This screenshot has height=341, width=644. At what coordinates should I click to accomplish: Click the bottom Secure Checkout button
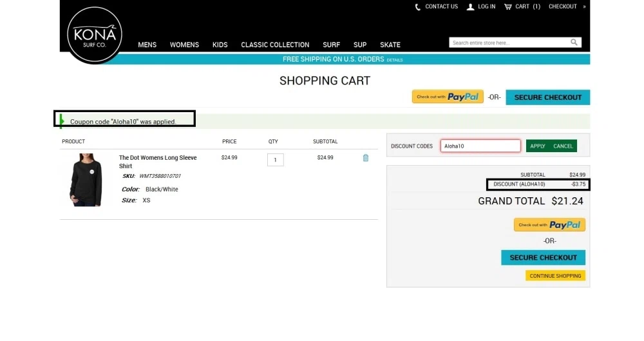click(x=543, y=257)
